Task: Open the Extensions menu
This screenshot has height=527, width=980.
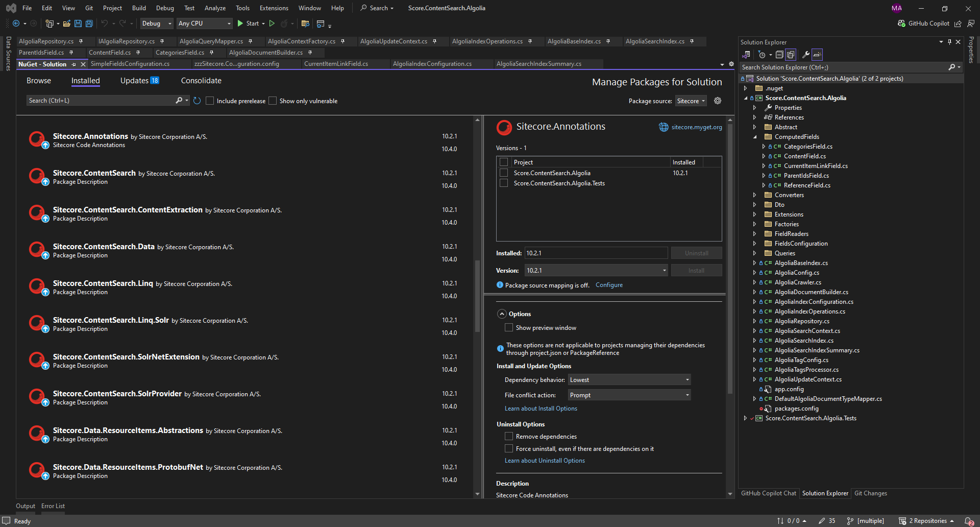Action: (274, 8)
